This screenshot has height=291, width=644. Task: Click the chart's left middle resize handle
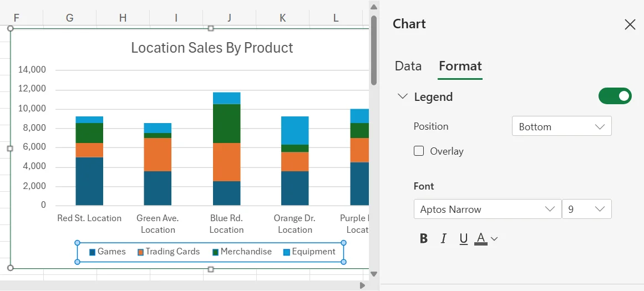pos(11,149)
